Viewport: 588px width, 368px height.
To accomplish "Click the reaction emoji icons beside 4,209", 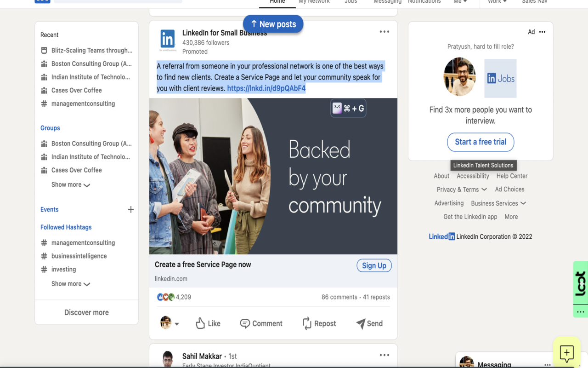I will pyautogui.click(x=165, y=297).
